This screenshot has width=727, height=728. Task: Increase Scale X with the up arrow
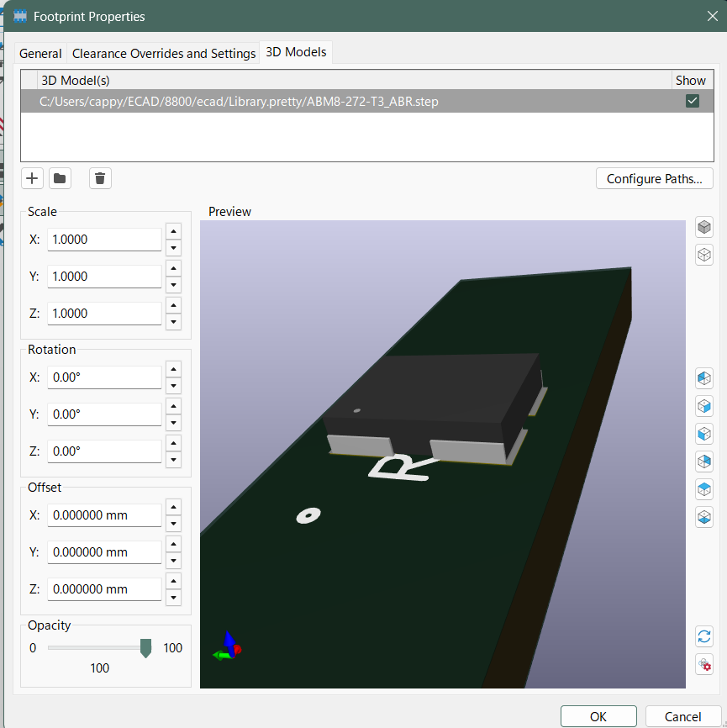[174, 231]
